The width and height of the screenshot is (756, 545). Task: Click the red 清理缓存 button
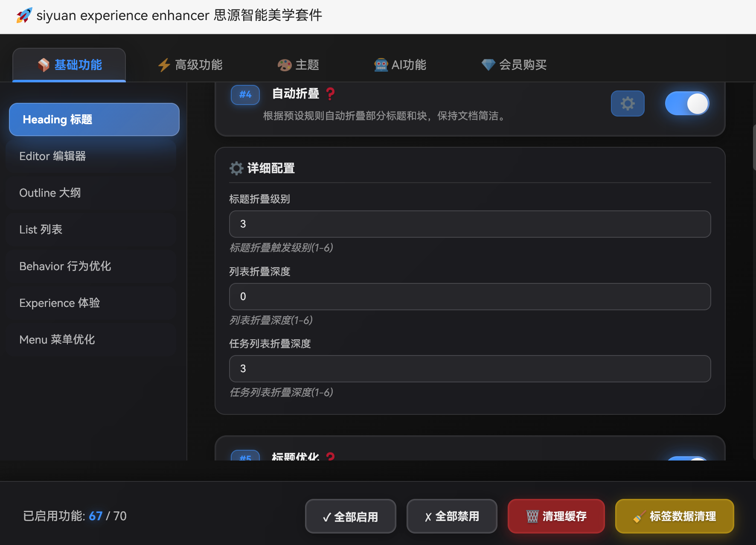pyautogui.click(x=556, y=516)
